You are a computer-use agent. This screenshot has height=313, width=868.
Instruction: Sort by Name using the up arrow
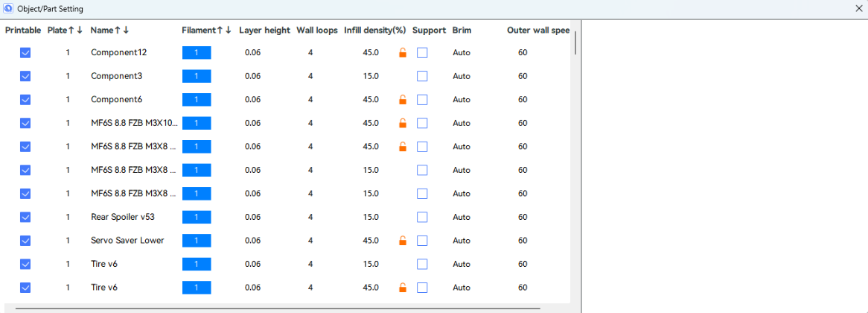(118, 31)
